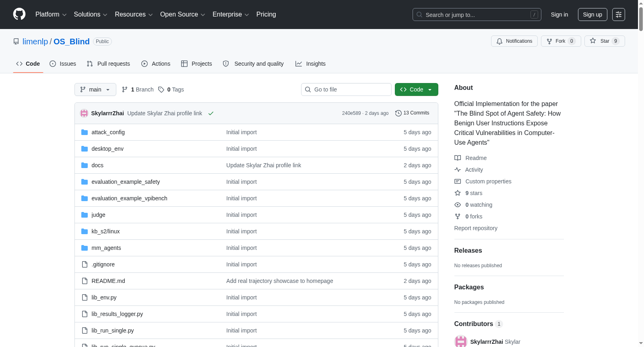Click the folder icon beside docs

[85, 165]
